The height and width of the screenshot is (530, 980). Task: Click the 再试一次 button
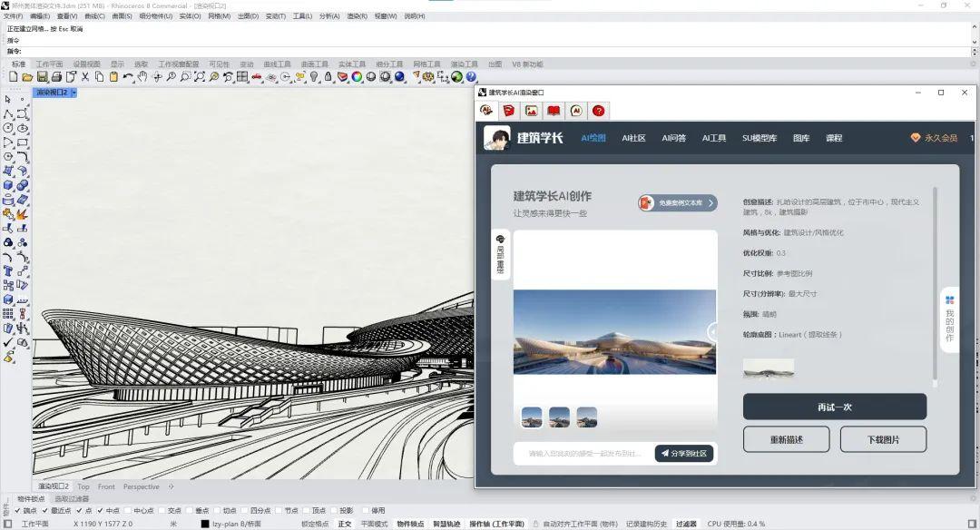point(835,407)
